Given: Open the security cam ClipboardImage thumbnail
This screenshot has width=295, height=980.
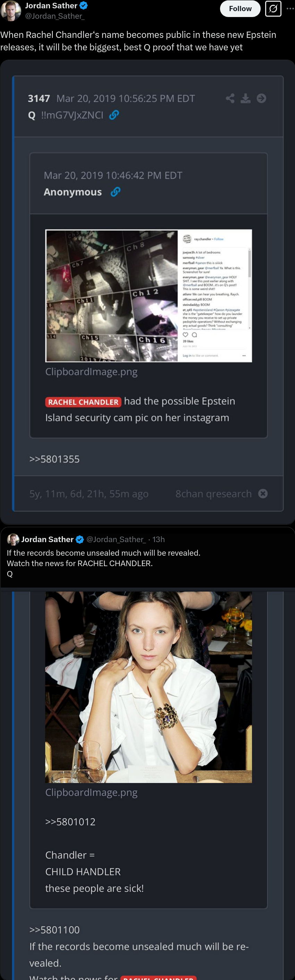Looking at the screenshot, I should pos(149,296).
